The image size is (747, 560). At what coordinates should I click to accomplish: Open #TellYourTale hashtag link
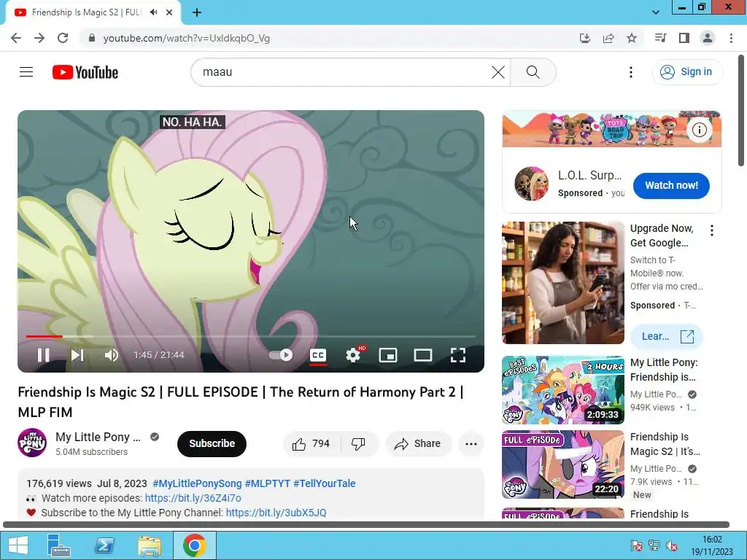[325, 483]
